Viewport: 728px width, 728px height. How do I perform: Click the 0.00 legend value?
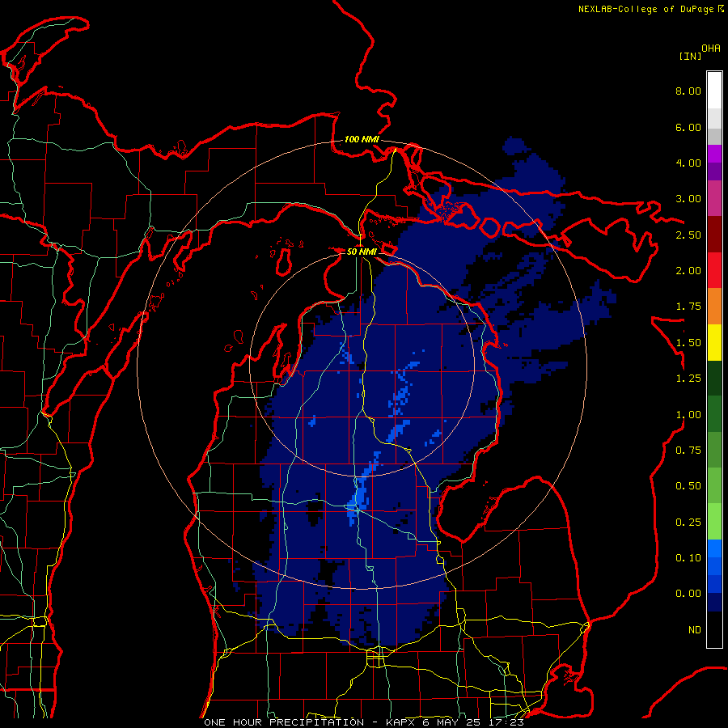coord(688,594)
